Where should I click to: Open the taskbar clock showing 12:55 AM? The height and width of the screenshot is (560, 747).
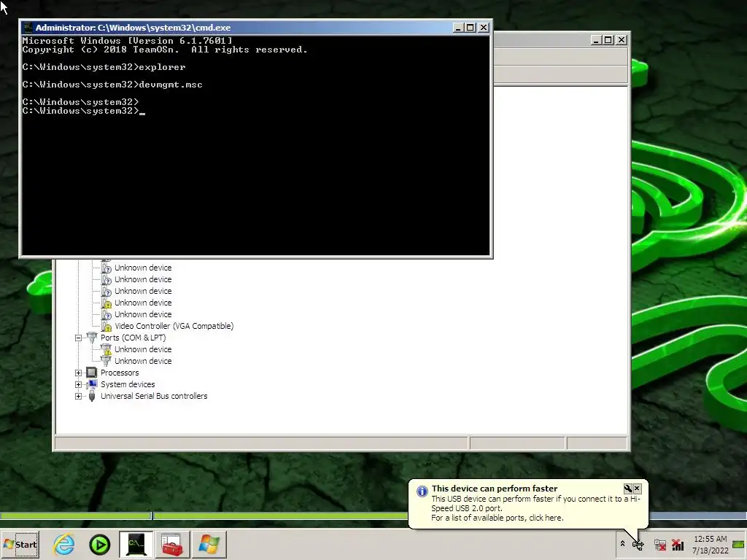coord(711,539)
